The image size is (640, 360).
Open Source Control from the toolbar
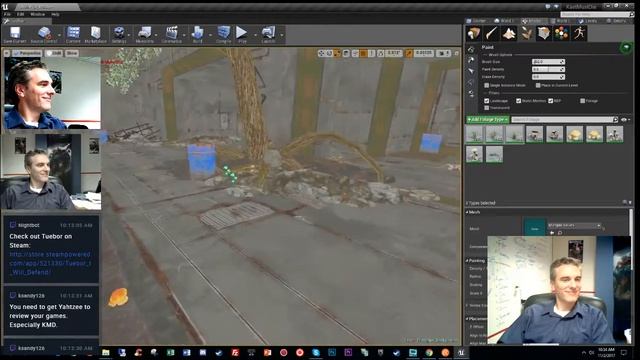click(44, 33)
